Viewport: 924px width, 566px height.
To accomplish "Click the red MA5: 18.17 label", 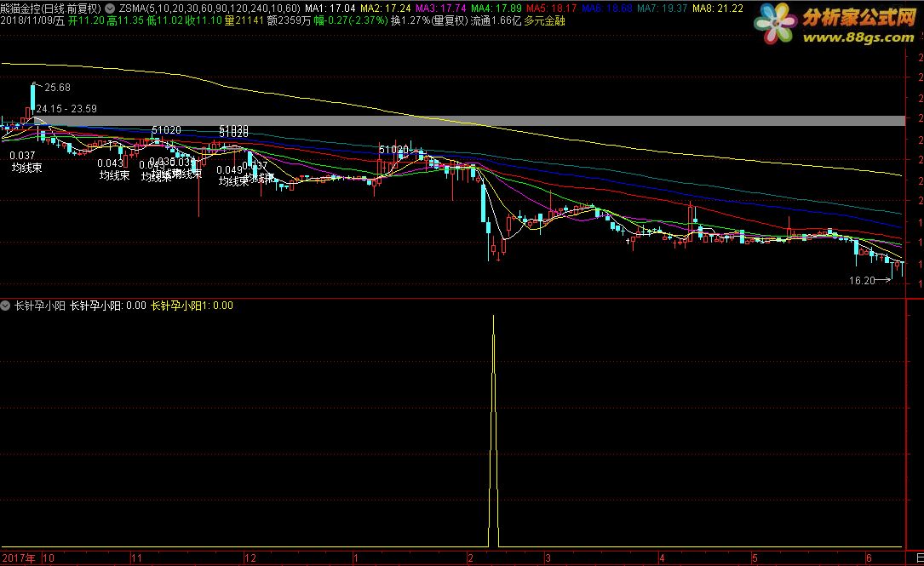I will coord(552,9).
